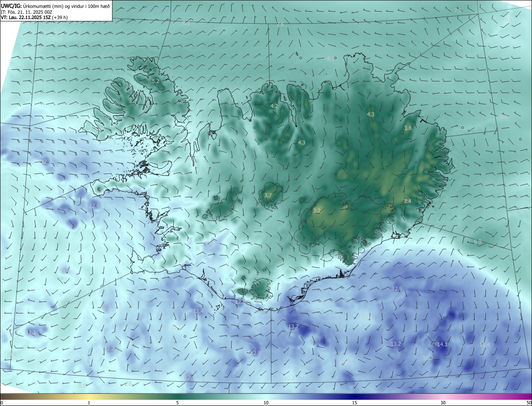Click the 3.4 value in southeast Iceland
Image resolution: width=532 pixels, height=406 pixels.
[x=407, y=201]
